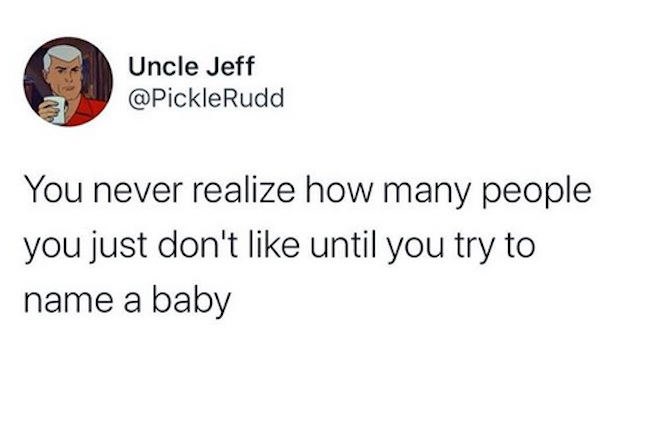Click the red shirt in the avatar
Screen dimensions: 650x432
coord(92,108)
